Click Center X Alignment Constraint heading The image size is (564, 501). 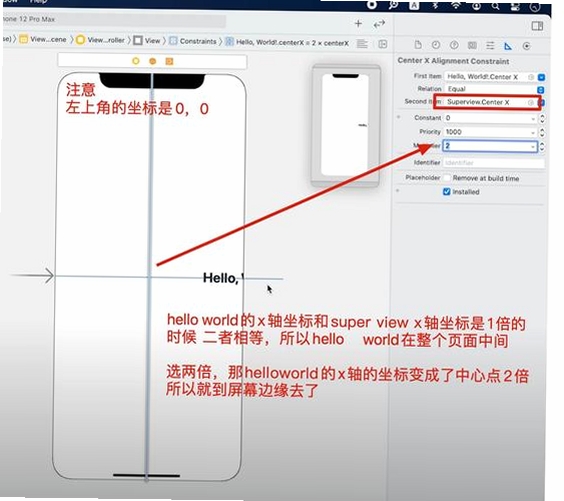(453, 61)
